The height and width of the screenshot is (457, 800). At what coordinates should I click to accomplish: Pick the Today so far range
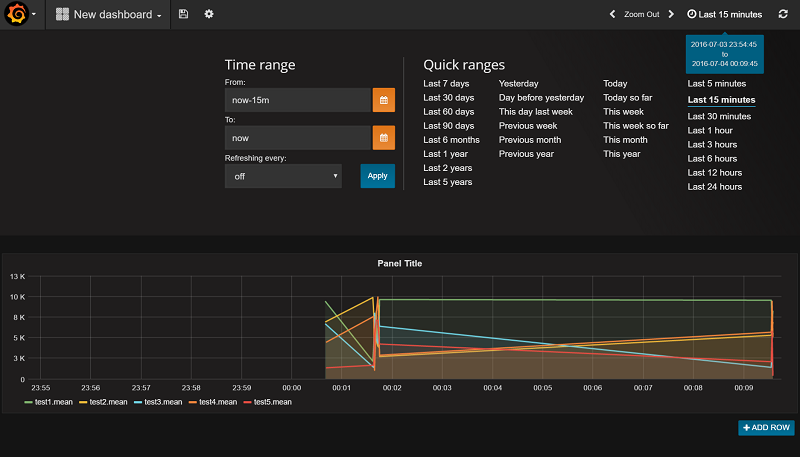point(628,97)
